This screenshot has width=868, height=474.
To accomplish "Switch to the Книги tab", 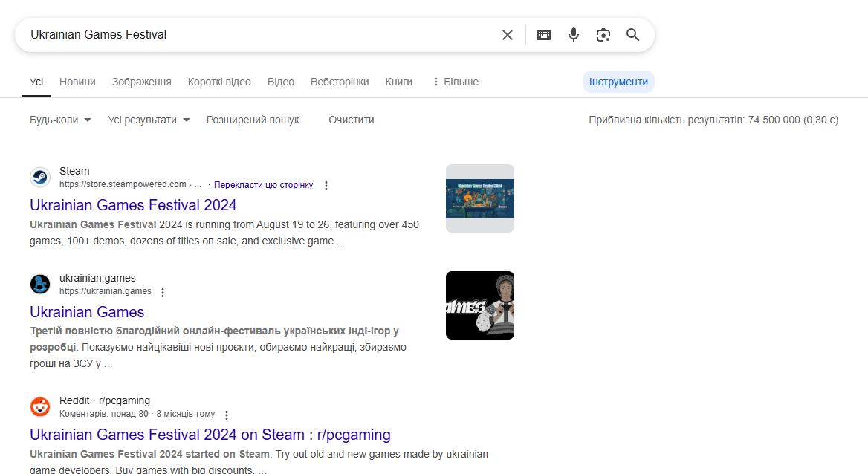I will 398,82.
